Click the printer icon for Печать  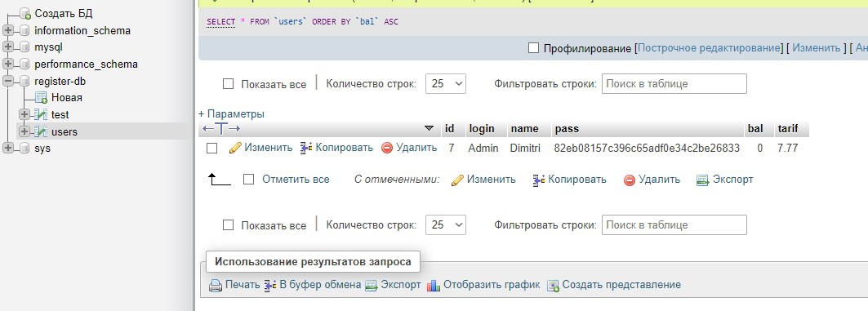(x=216, y=286)
